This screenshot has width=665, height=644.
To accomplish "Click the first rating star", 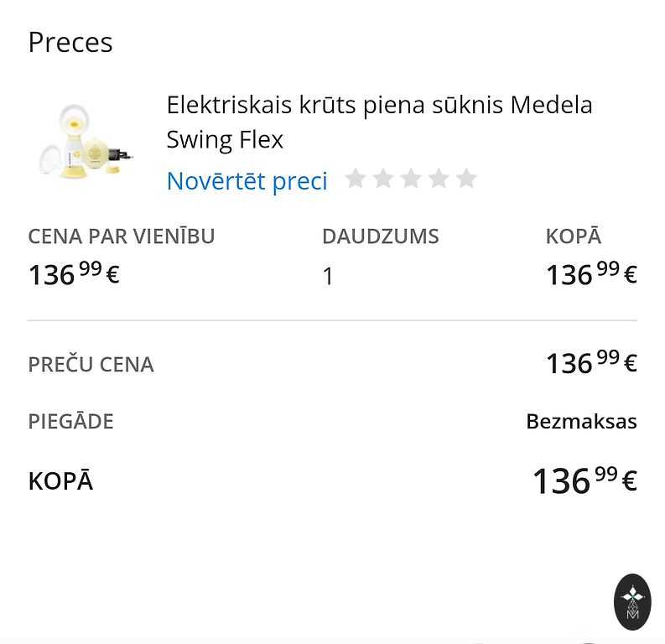I will 356,179.
